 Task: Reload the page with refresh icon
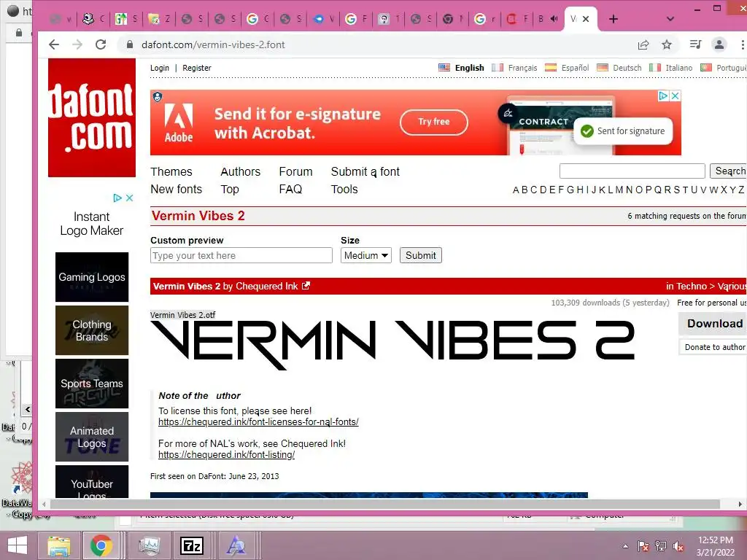coord(101,44)
